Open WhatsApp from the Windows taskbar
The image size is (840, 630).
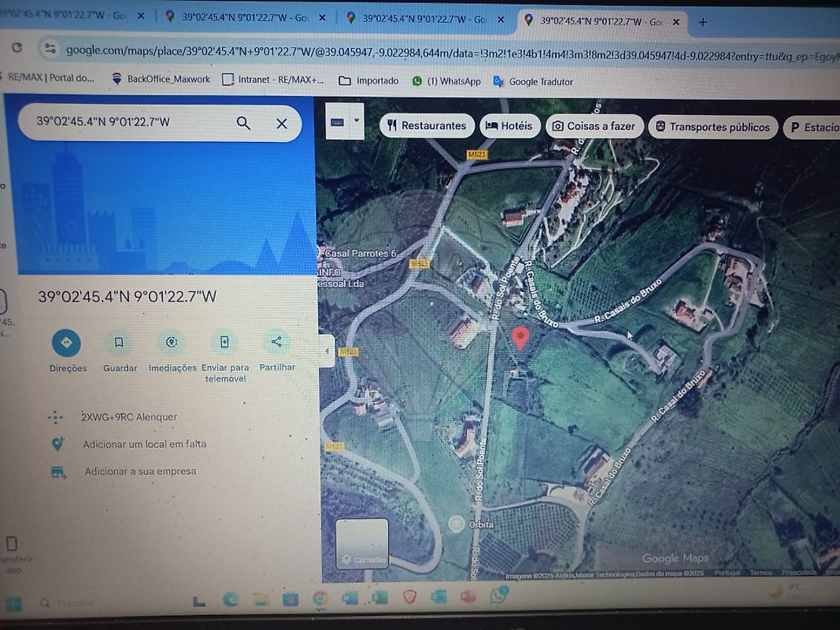coord(498,597)
